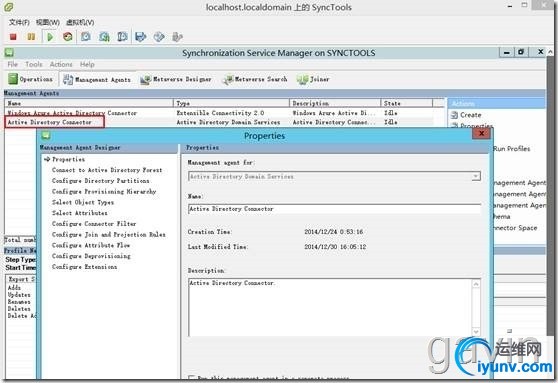The width and height of the screenshot is (558, 383).
Task: Close the Properties dialog
Action: click(x=481, y=133)
